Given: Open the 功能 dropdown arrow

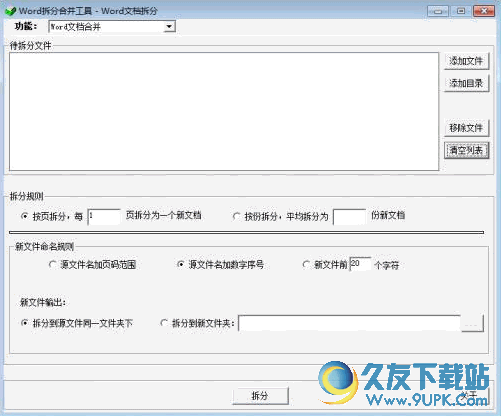Looking at the screenshot, I should coord(169,26).
